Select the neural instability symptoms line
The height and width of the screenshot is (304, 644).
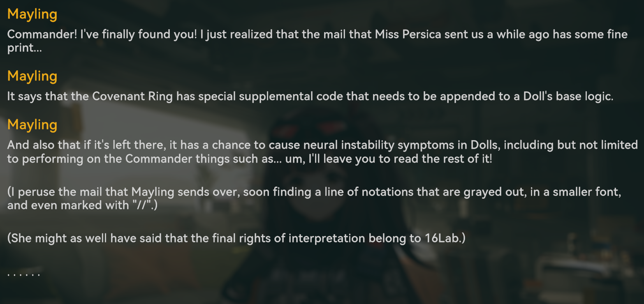(322, 145)
